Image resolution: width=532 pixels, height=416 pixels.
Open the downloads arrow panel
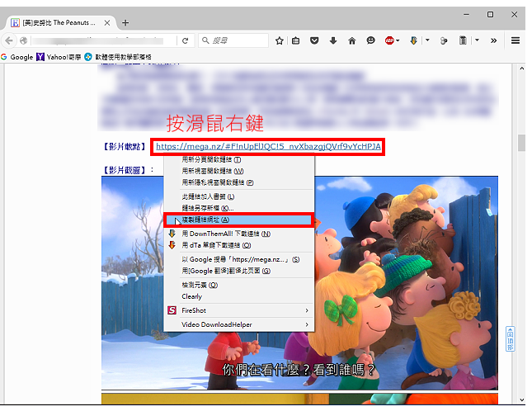[x=333, y=40]
